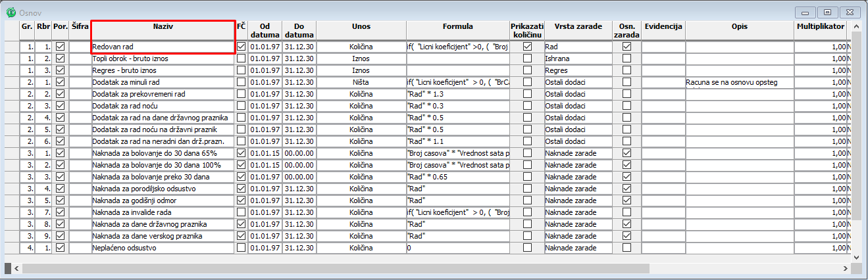Image resolution: width=868 pixels, height=280 pixels.
Task: Click formula cell "Rad" * 0.3
Action: point(458,106)
